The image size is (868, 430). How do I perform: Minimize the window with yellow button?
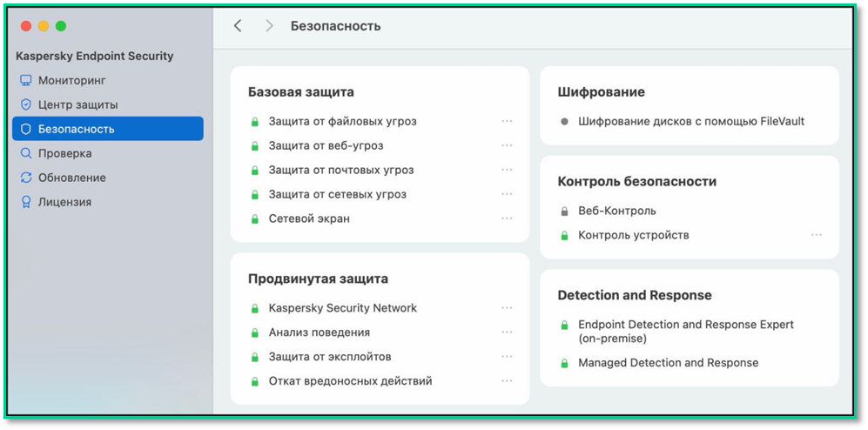click(x=44, y=26)
